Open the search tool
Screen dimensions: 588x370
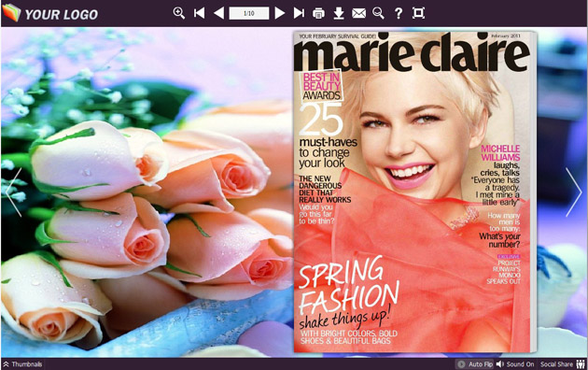pyautogui.click(x=378, y=13)
